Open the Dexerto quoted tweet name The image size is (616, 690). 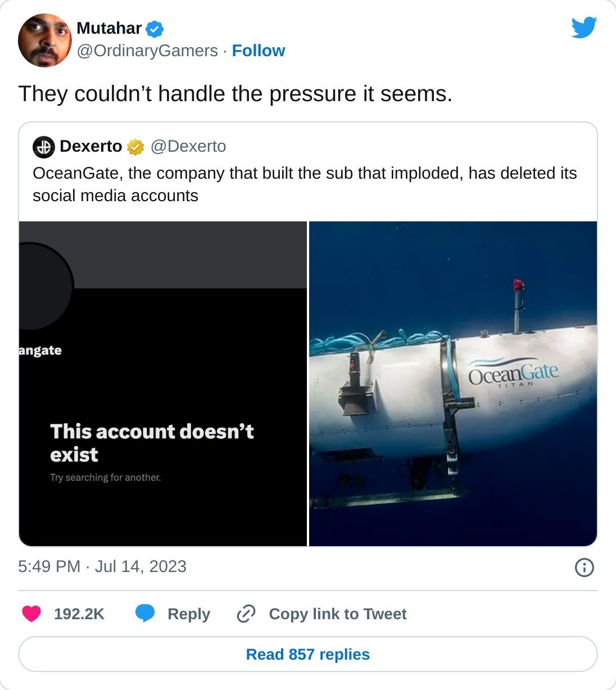coord(90,146)
